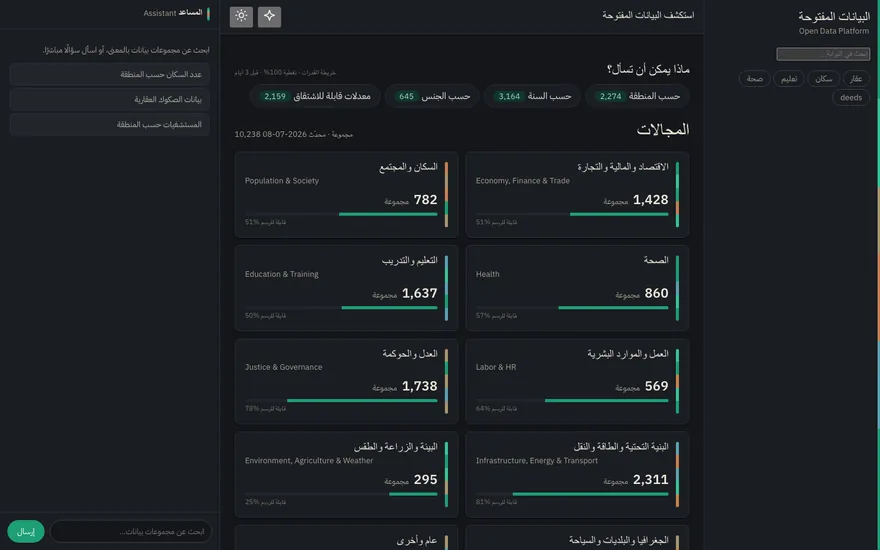Open the Environment, Agriculture & Weather card
This screenshot has height=550, width=880.
(346, 474)
